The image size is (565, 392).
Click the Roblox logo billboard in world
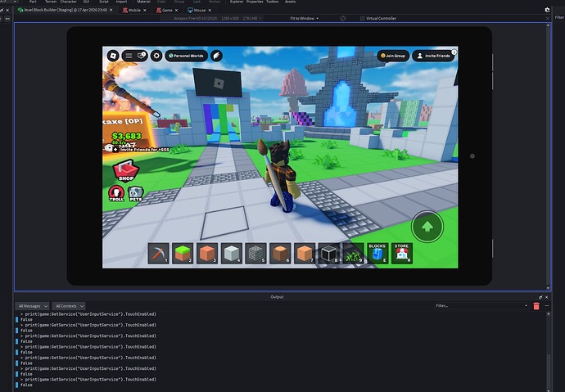click(x=217, y=83)
